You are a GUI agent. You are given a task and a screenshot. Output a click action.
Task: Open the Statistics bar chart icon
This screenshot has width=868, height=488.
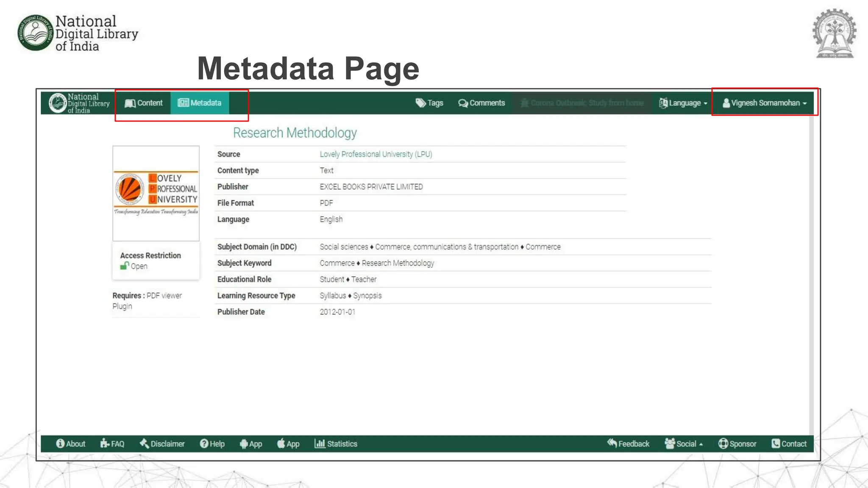pos(320,444)
